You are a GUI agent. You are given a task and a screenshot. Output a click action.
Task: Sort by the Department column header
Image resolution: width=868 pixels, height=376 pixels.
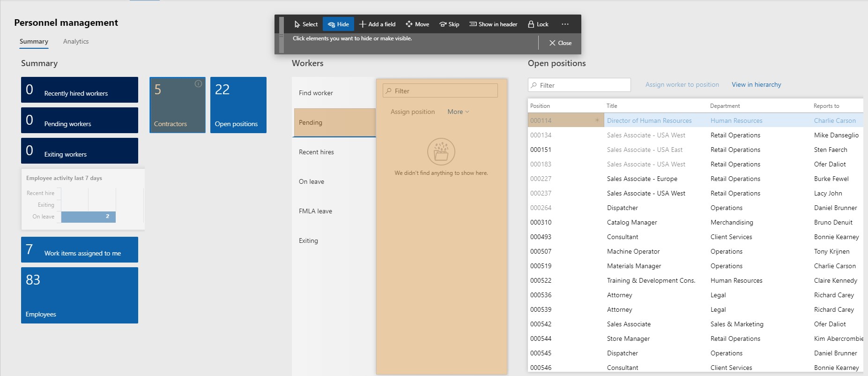coord(725,106)
